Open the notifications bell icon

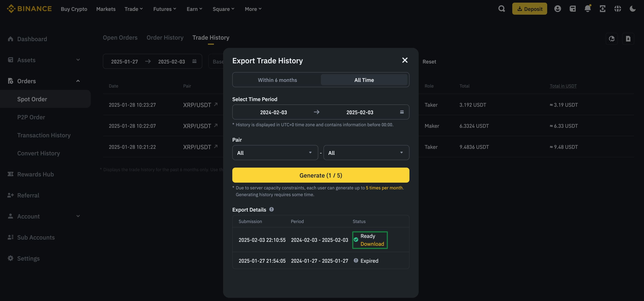(x=588, y=9)
